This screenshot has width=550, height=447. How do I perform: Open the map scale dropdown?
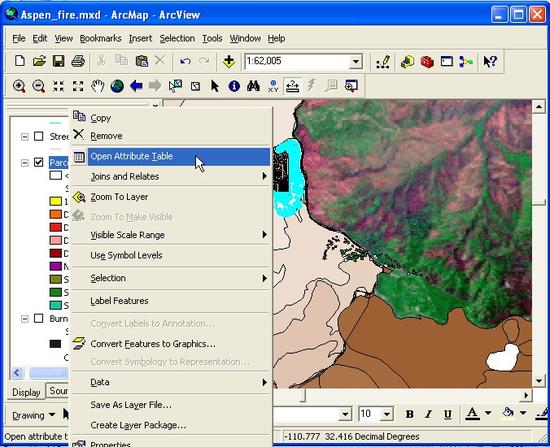[x=356, y=62]
